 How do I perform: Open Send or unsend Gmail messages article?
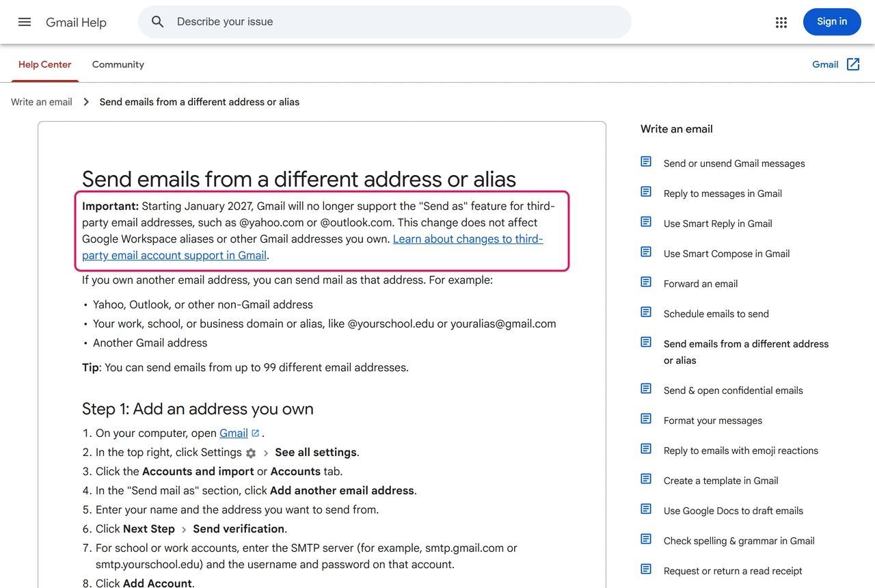pos(734,163)
